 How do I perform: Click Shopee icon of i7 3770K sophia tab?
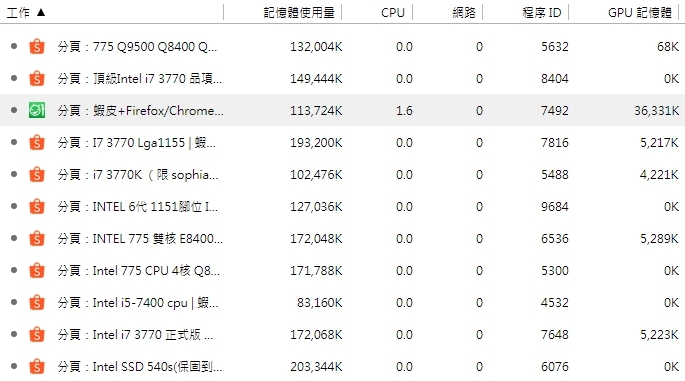tap(37, 174)
